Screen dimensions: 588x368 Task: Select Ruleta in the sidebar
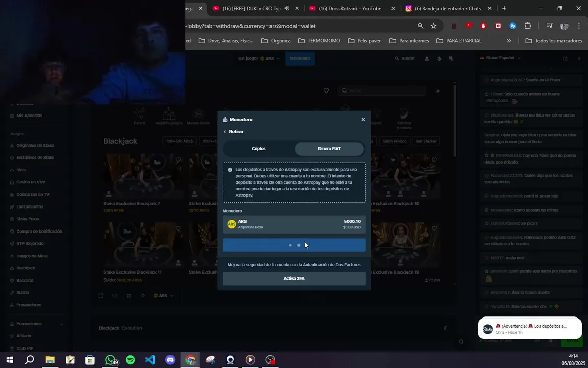[22, 292]
